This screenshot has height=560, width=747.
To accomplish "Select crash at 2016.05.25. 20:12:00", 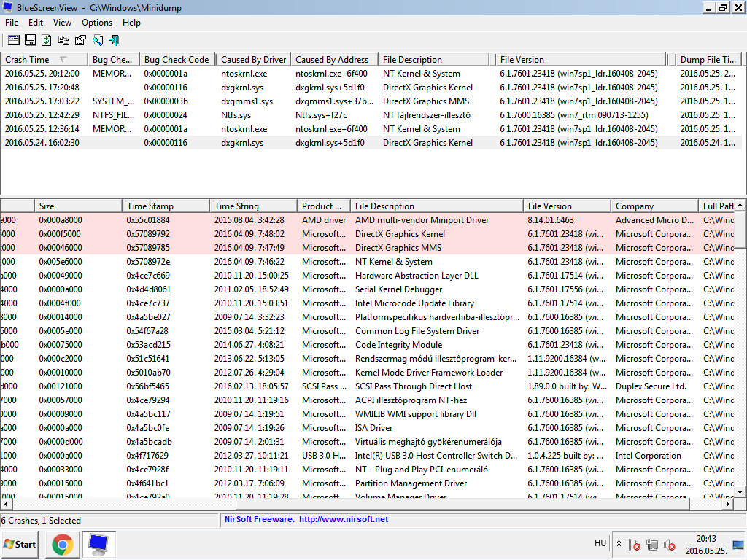I will click(x=371, y=74).
